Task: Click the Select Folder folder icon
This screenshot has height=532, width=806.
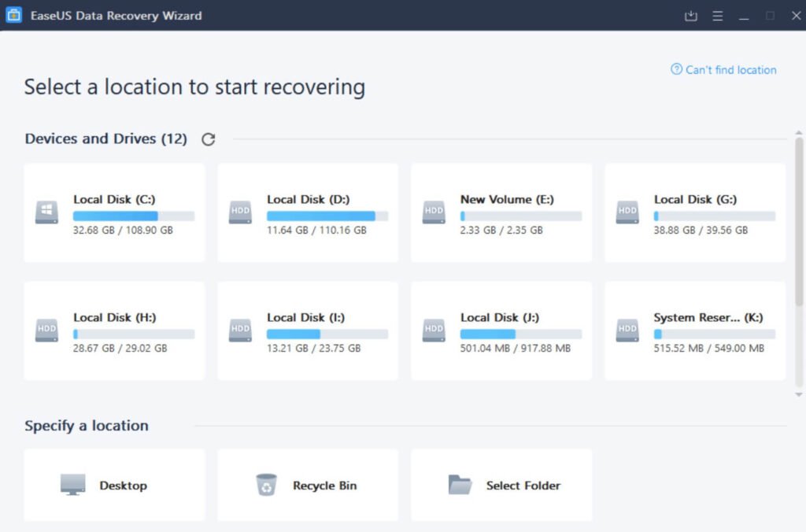Action: coord(460,484)
